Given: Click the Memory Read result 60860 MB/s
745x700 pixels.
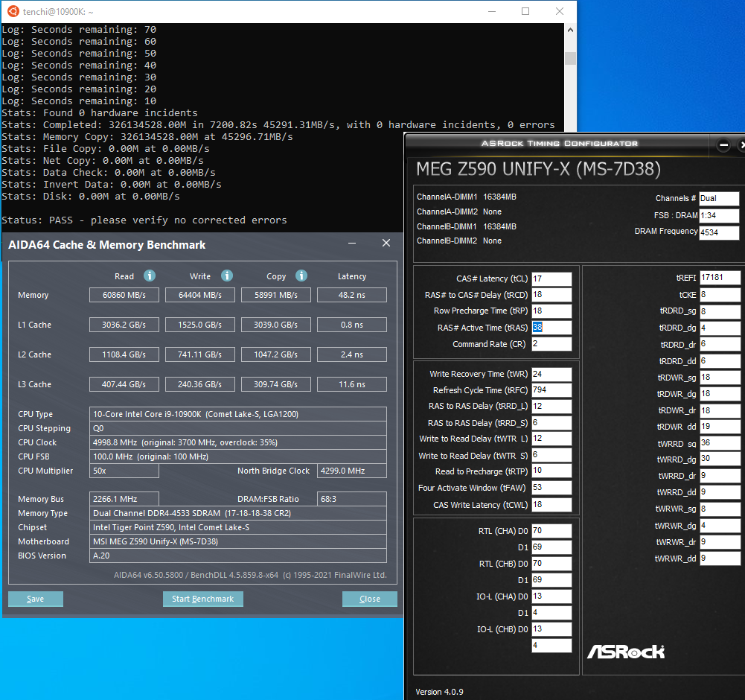Looking at the screenshot, I should [x=124, y=295].
